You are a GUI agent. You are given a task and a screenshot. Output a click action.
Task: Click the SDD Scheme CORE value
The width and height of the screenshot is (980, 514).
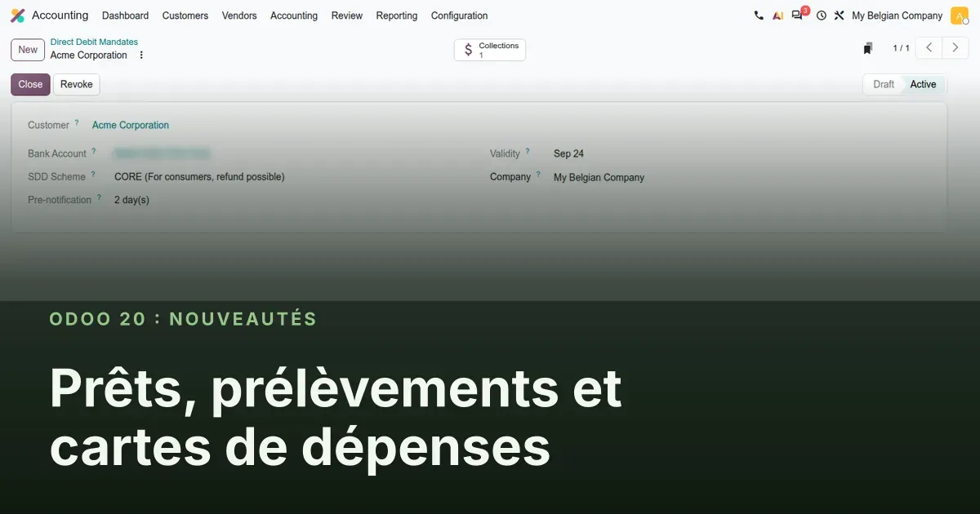(x=199, y=176)
